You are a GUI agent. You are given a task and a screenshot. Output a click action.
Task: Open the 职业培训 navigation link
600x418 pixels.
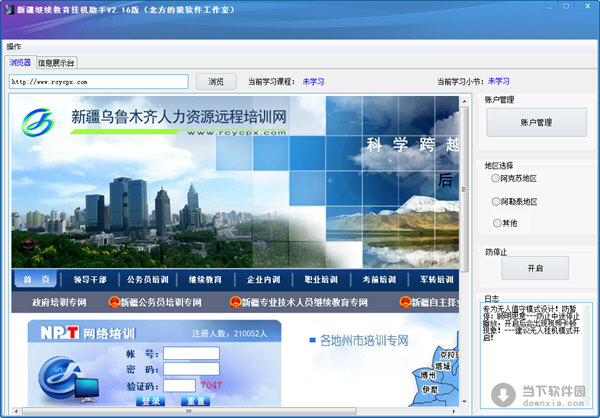point(321,280)
